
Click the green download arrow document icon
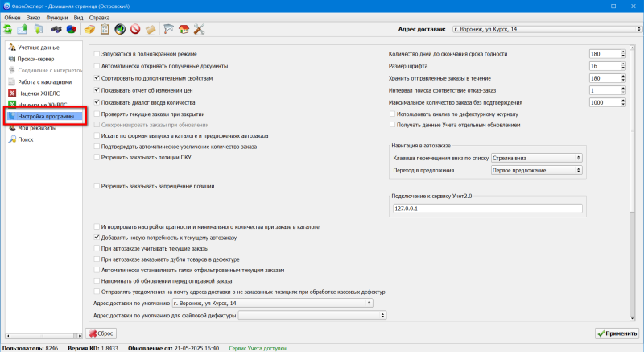point(38,30)
